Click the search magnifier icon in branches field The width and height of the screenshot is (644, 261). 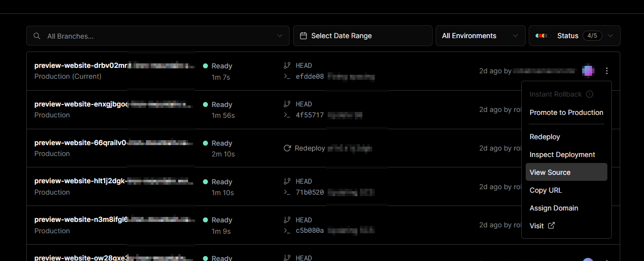[37, 36]
